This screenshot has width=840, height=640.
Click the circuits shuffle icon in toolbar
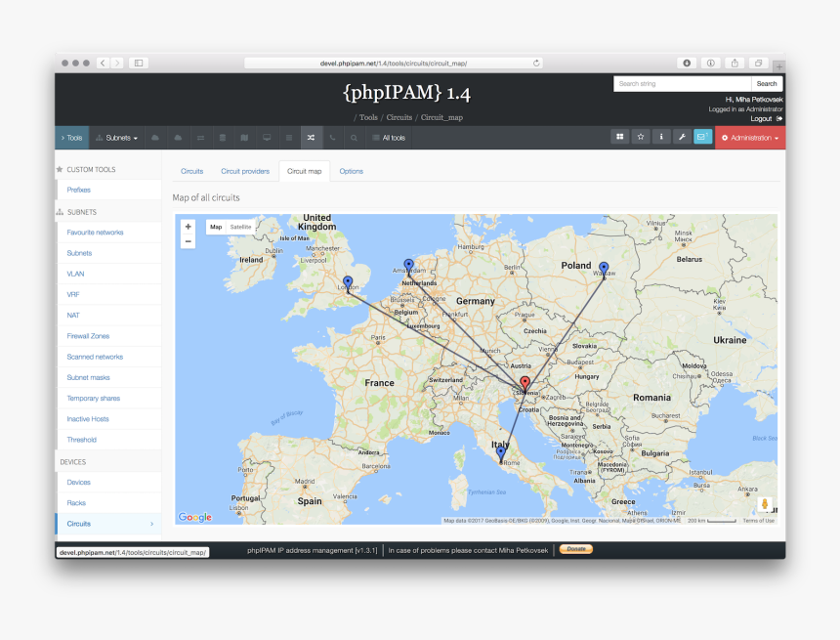(x=310, y=138)
